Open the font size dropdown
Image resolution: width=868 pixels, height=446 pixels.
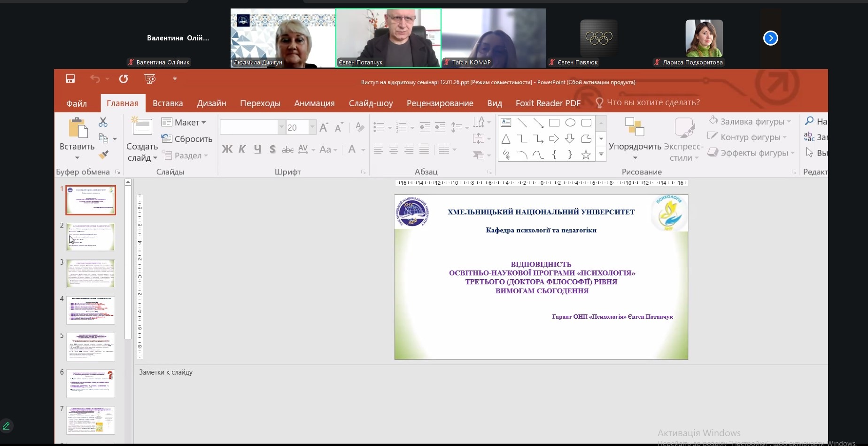[x=312, y=127]
